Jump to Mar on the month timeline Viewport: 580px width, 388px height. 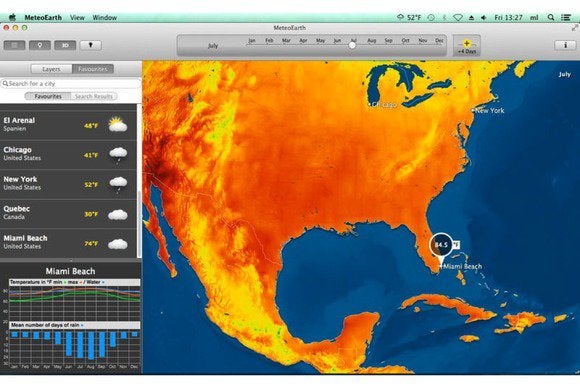286,40
